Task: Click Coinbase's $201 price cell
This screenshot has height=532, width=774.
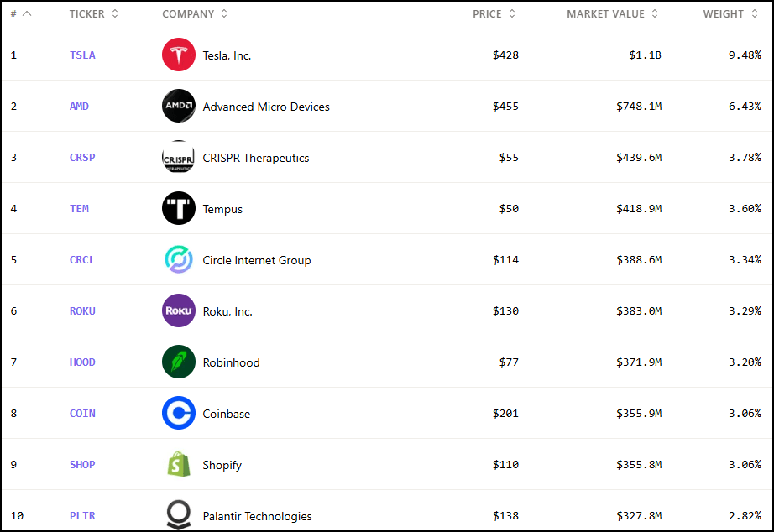Action: (x=505, y=414)
